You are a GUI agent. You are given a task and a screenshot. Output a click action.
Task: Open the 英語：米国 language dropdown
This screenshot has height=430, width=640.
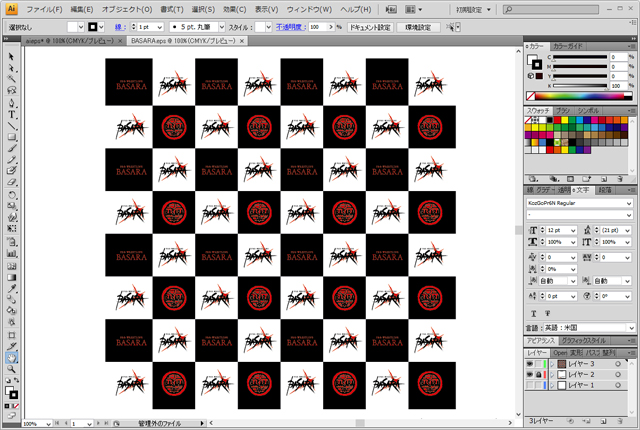click(x=631, y=328)
